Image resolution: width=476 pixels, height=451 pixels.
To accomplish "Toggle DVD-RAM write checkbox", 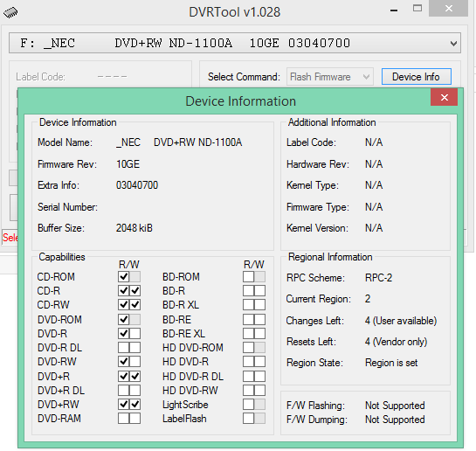I will pyautogui.click(x=135, y=418).
